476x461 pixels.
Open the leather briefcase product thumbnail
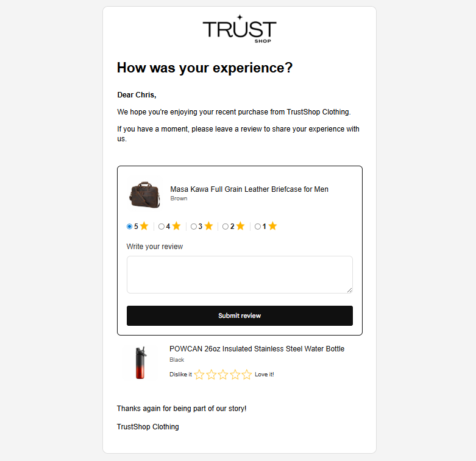(x=144, y=194)
